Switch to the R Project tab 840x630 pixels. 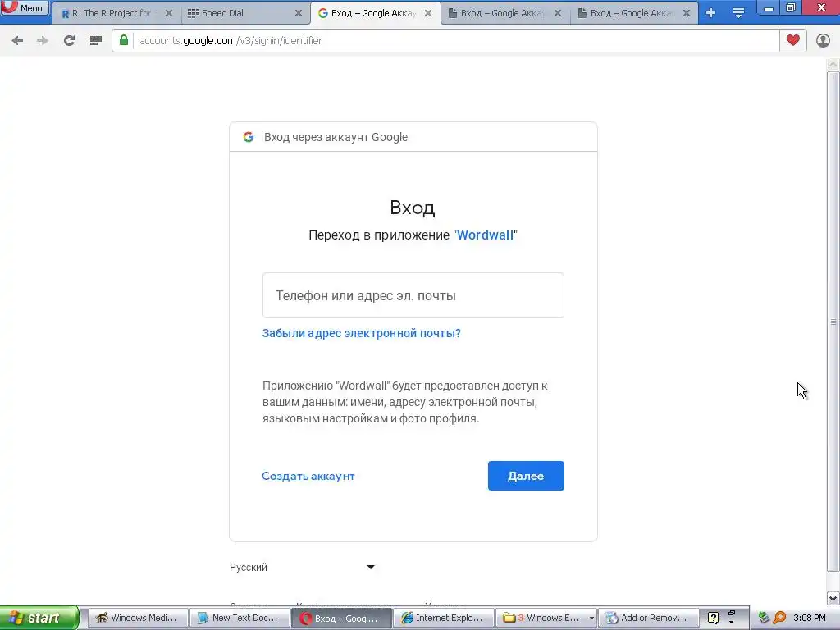(116, 13)
